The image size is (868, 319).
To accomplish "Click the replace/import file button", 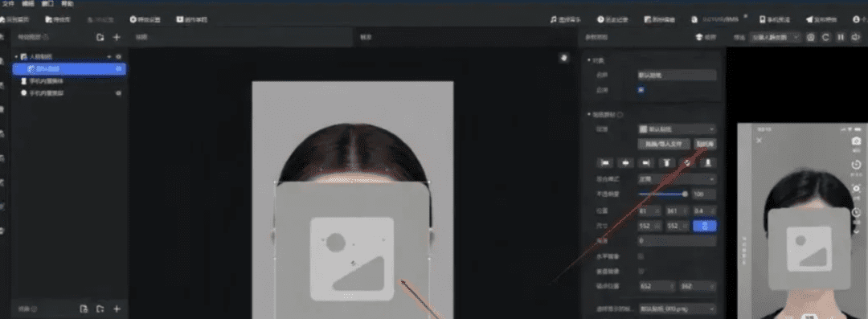I will [664, 144].
